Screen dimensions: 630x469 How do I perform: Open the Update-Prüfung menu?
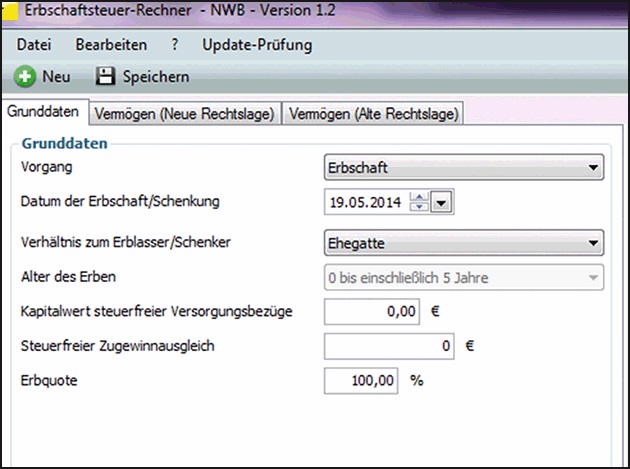257,45
